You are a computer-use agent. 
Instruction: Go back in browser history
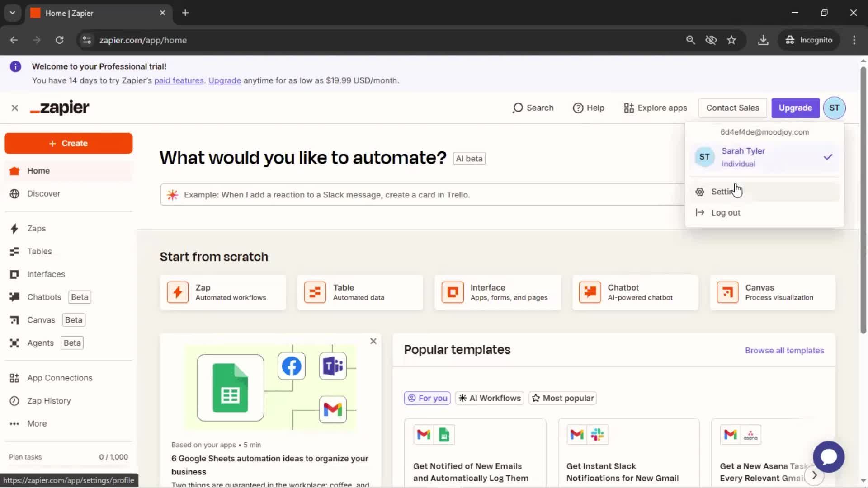click(x=14, y=40)
